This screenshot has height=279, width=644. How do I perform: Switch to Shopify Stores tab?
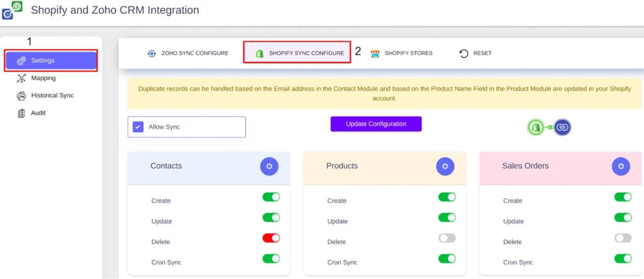coord(401,54)
